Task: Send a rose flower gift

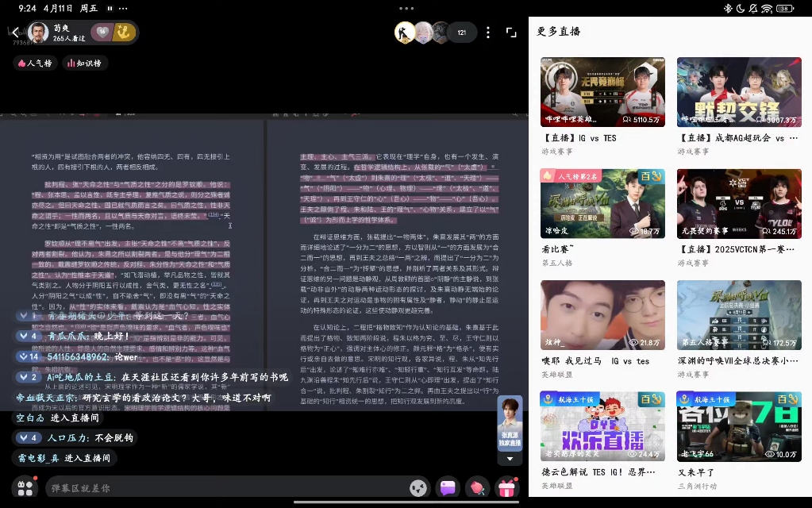Action: click(477, 488)
